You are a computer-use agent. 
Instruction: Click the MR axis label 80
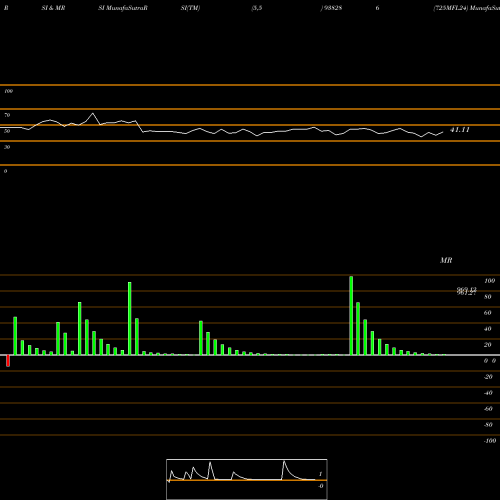coord(488,297)
